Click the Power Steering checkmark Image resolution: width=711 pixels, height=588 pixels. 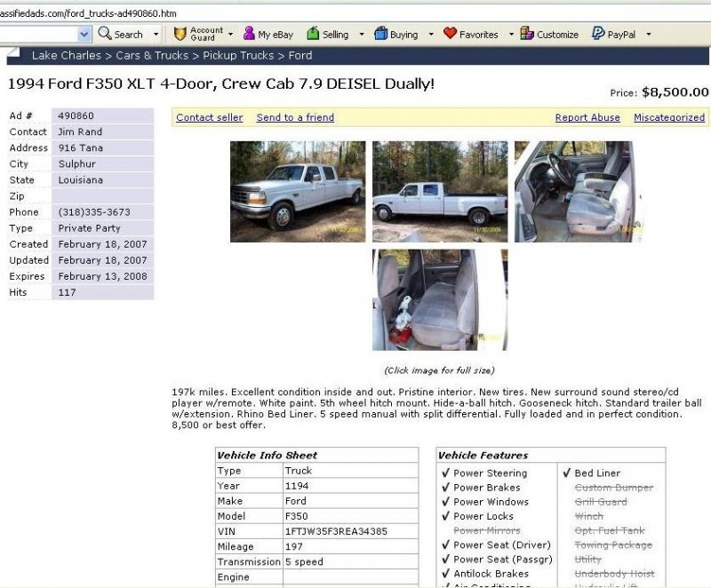coord(445,473)
